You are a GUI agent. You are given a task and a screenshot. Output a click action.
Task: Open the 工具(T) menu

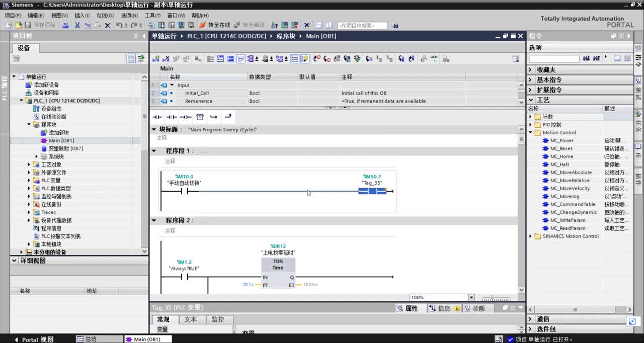(x=152, y=16)
